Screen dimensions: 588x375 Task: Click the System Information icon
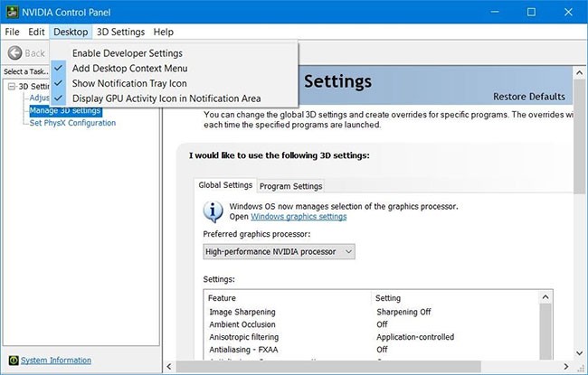point(14,361)
